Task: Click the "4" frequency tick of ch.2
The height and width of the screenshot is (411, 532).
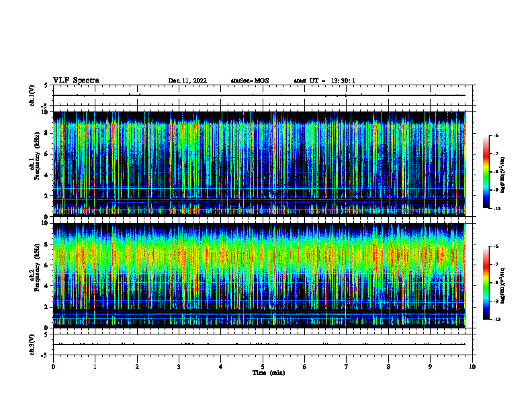Action: 46,286
